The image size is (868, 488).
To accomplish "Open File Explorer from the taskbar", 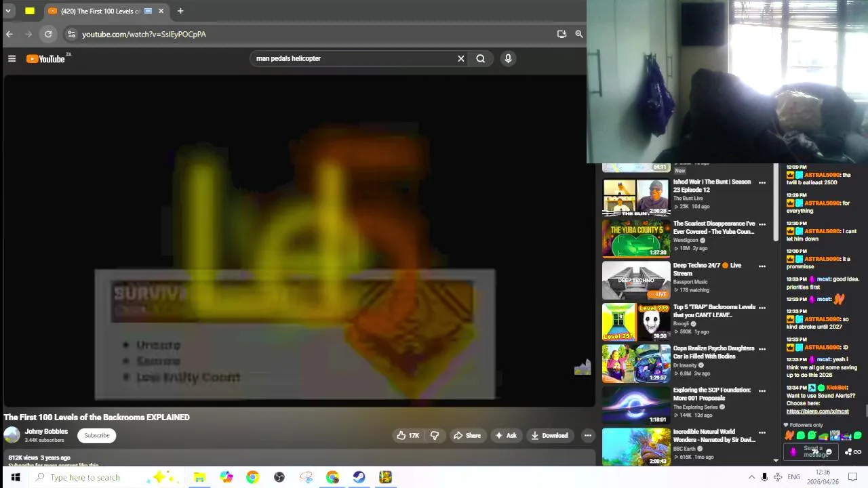I will (x=199, y=477).
